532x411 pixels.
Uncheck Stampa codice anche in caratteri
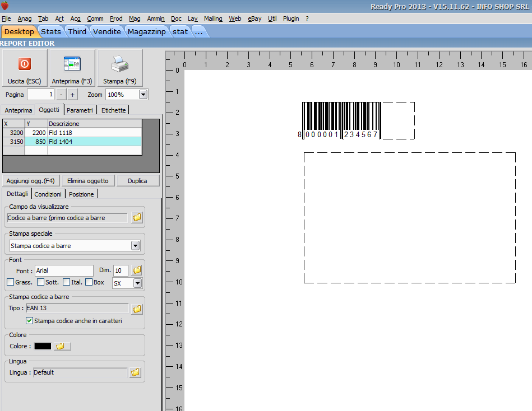30,321
